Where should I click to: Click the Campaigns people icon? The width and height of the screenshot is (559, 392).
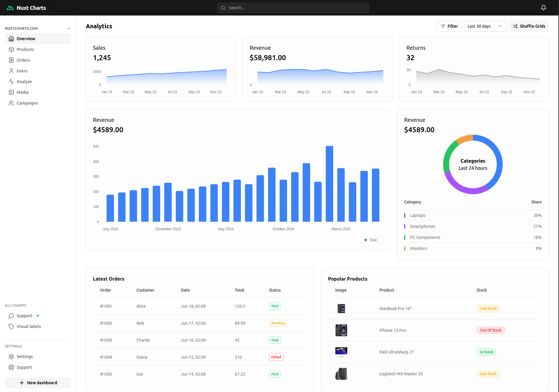click(11, 103)
